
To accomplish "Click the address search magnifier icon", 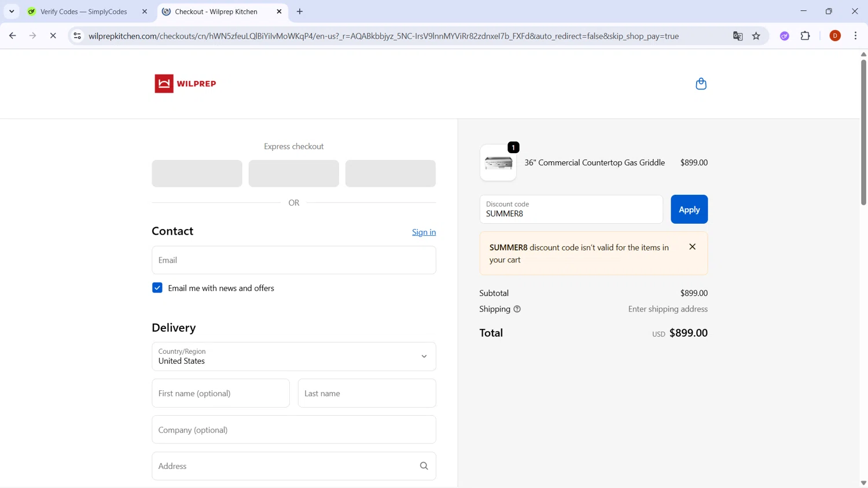I will pos(424,466).
